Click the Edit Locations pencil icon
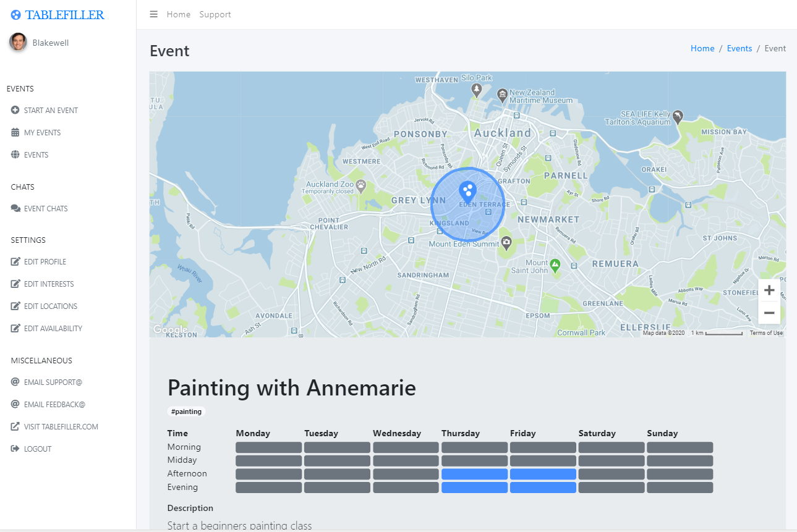 pyautogui.click(x=15, y=306)
